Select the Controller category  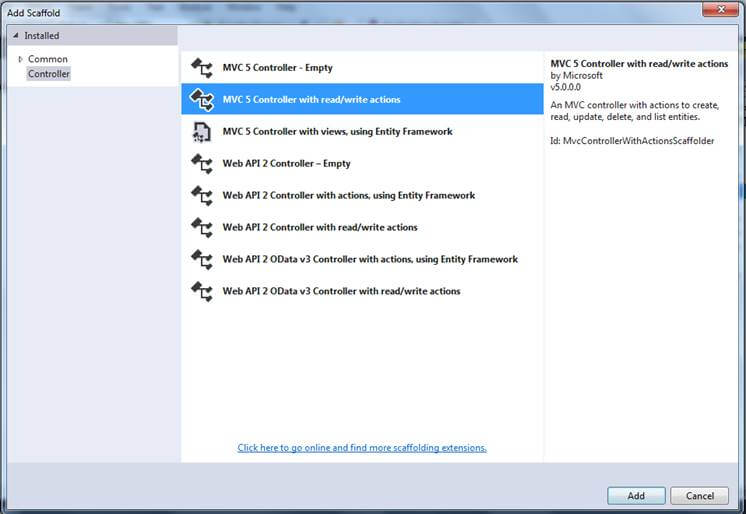click(x=49, y=74)
